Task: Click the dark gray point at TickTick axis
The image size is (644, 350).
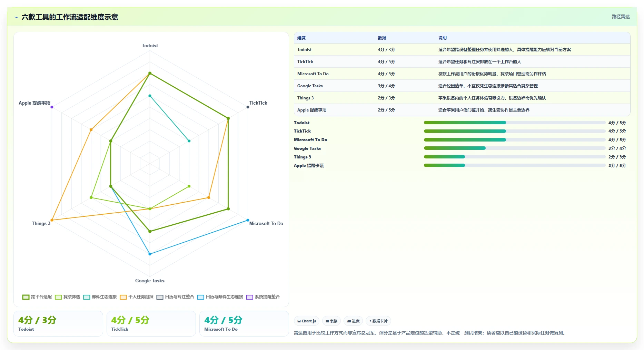Action: [x=248, y=107]
